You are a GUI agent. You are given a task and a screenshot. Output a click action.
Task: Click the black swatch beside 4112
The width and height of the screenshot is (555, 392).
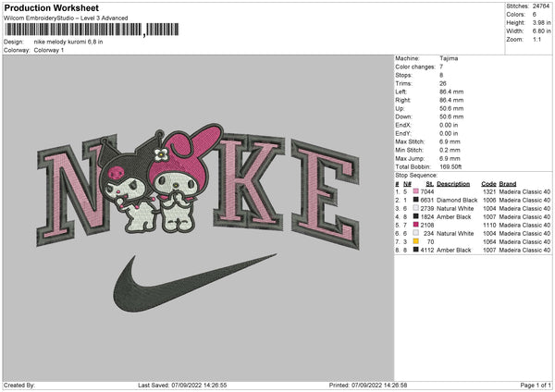(x=416, y=250)
